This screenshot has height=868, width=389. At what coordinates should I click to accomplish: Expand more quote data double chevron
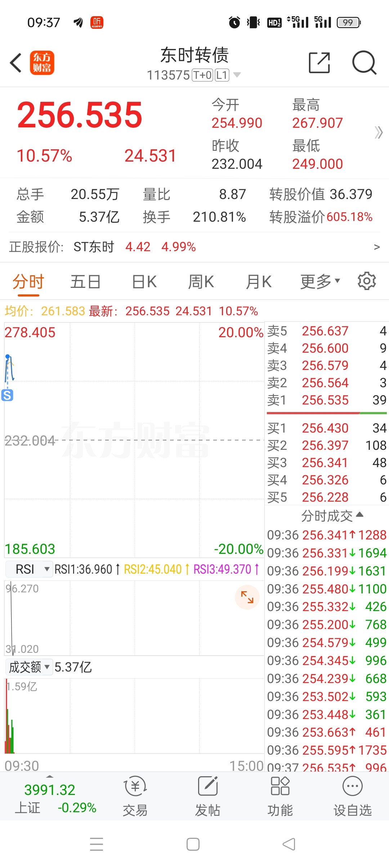pyautogui.click(x=379, y=132)
